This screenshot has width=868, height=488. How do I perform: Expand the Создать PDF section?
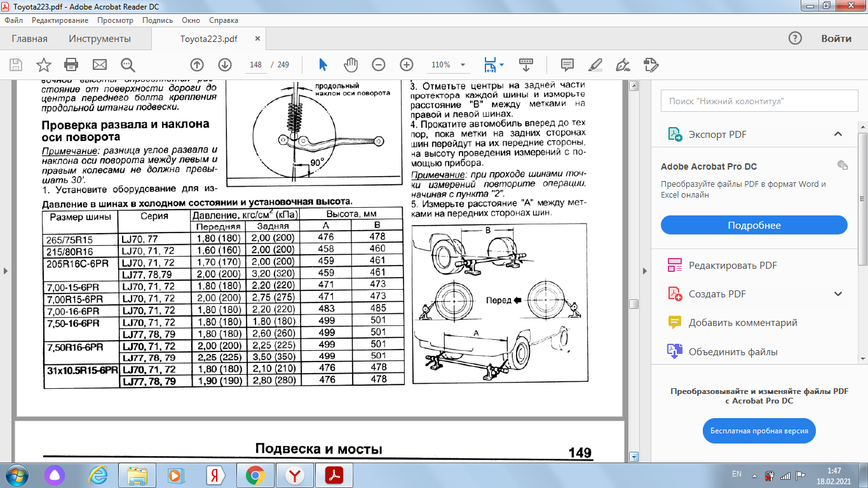pyautogui.click(x=837, y=294)
